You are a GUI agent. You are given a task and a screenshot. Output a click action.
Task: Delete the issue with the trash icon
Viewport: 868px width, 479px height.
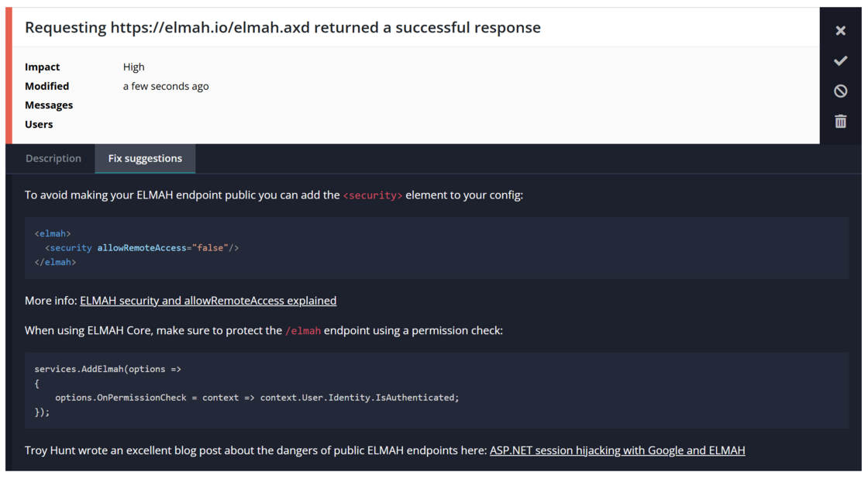point(840,121)
